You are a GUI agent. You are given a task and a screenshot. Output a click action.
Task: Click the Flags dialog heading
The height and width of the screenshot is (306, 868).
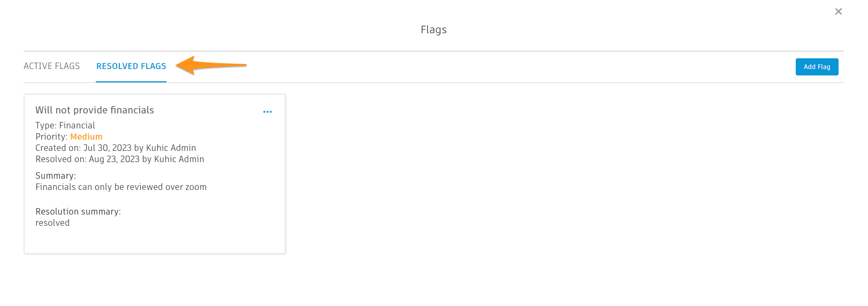(x=433, y=30)
